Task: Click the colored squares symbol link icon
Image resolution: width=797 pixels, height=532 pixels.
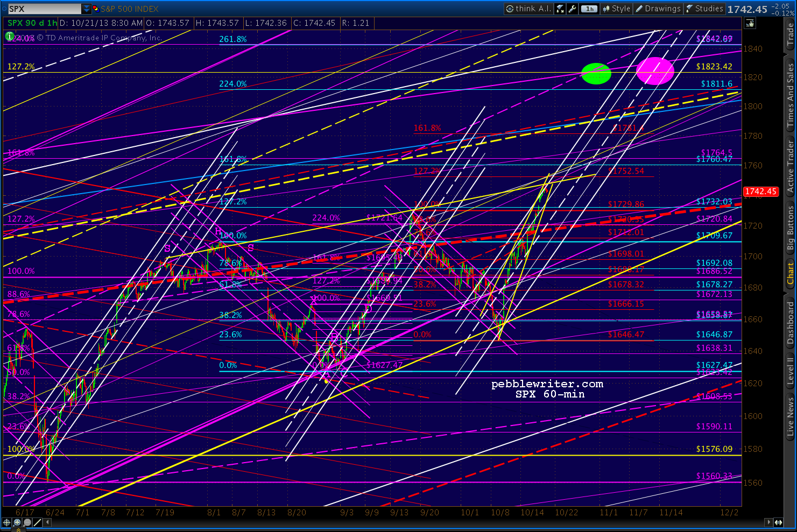Action: (95, 9)
